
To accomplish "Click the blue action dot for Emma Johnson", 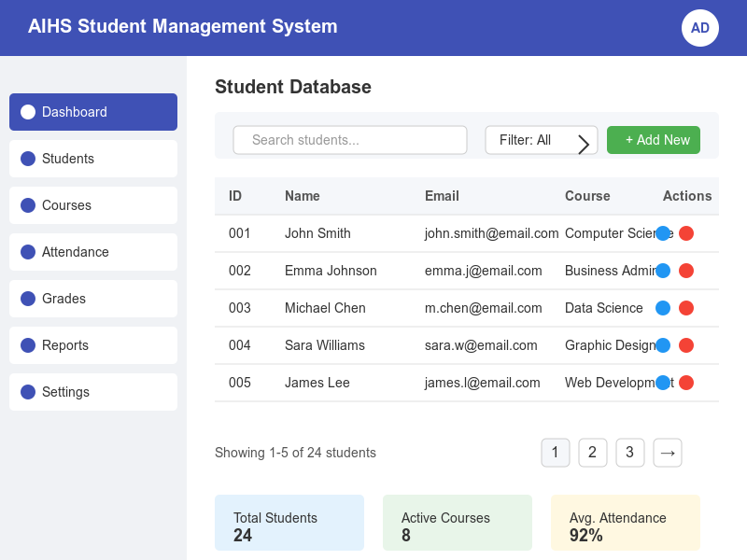I will coord(663,271).
